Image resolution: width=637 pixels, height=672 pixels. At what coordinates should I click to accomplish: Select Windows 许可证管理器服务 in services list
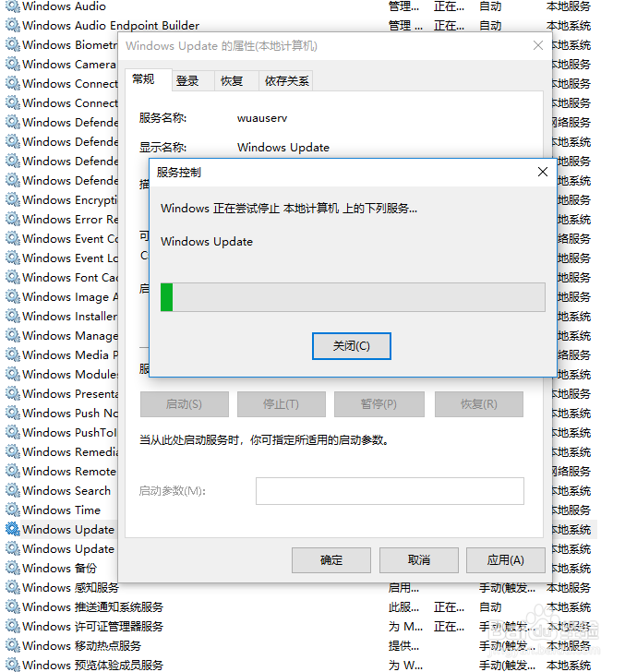pyautogui.click(x=92, y=626)
